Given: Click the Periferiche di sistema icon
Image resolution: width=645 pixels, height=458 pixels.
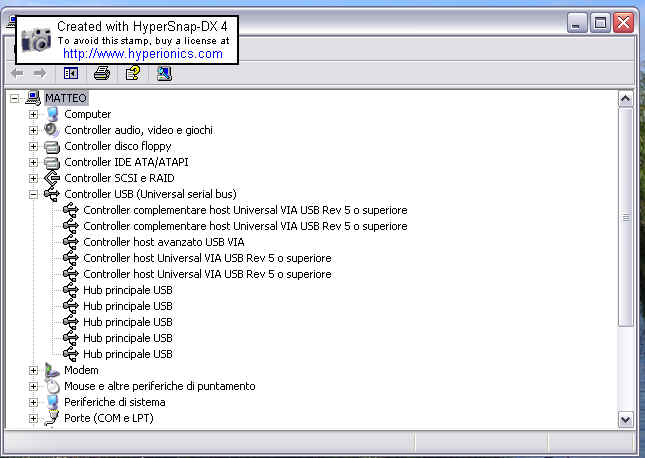Looking at the screenshot, I should (52, 402).
